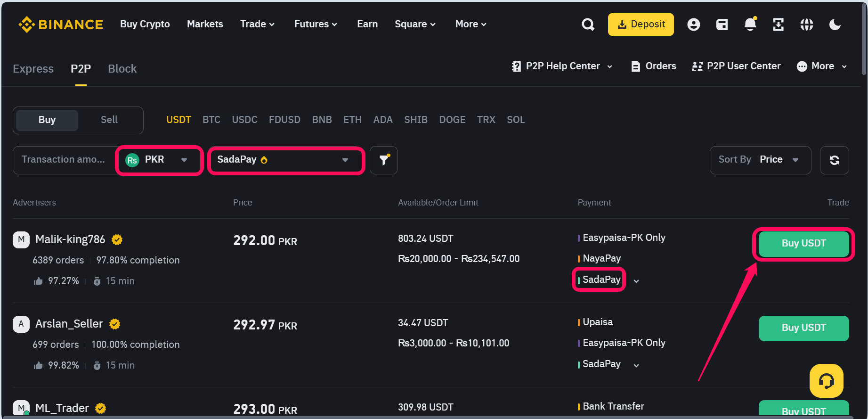This screenshot has height=419, width=868.
Task: Click Arslan_Seller avatar
Action: point(21,324)
